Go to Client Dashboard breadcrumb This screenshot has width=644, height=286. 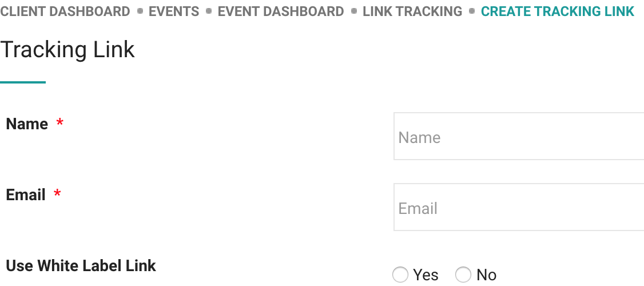(65, 11)
